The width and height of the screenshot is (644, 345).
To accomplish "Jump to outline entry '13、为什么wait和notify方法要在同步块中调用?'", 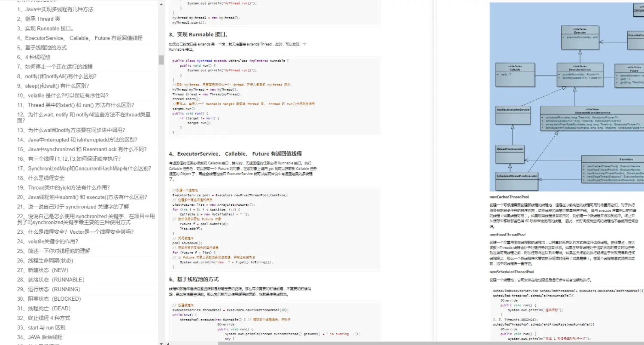I will click(71, 130).
